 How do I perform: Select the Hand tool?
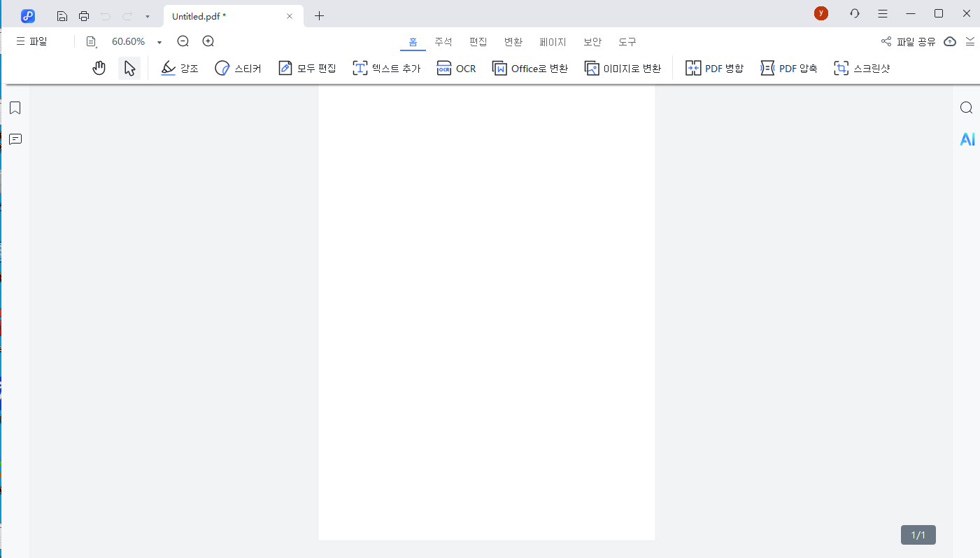coord(99,67)
